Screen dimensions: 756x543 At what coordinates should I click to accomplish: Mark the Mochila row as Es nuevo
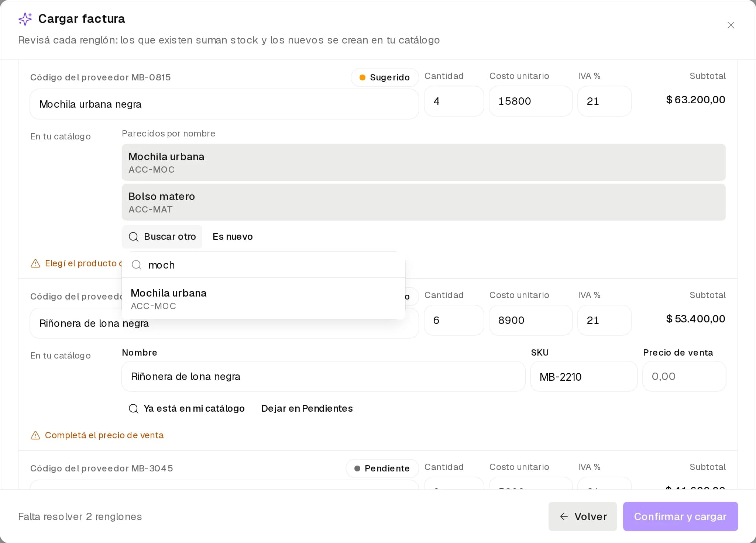click(233, 237)
